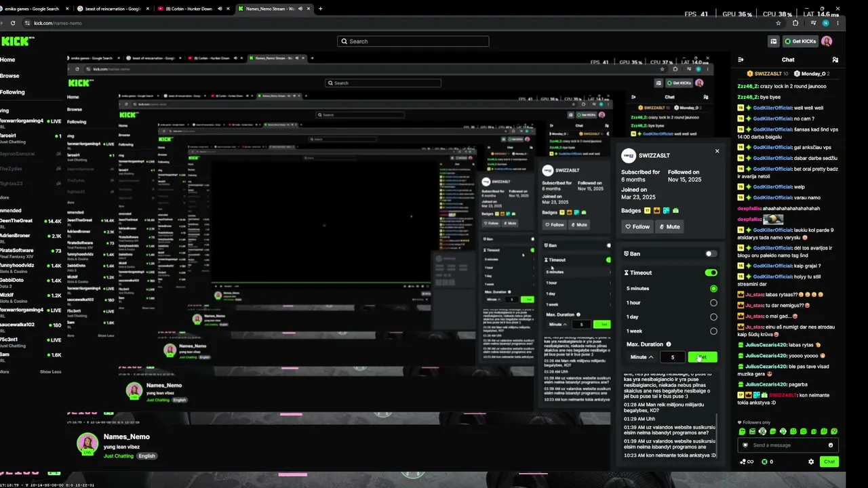Close the SWIZZASLT user card
This screenshot has height=488, width=868.
point(717,151)
